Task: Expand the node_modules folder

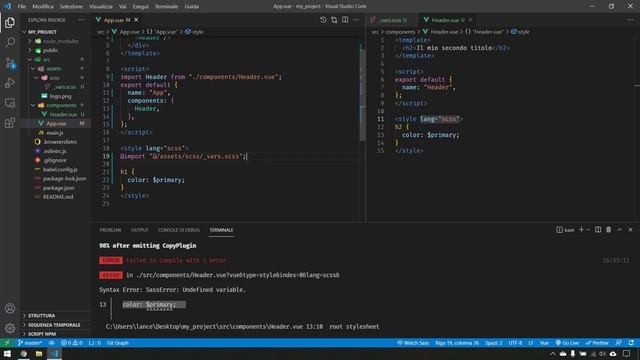Action: [30, 41]
